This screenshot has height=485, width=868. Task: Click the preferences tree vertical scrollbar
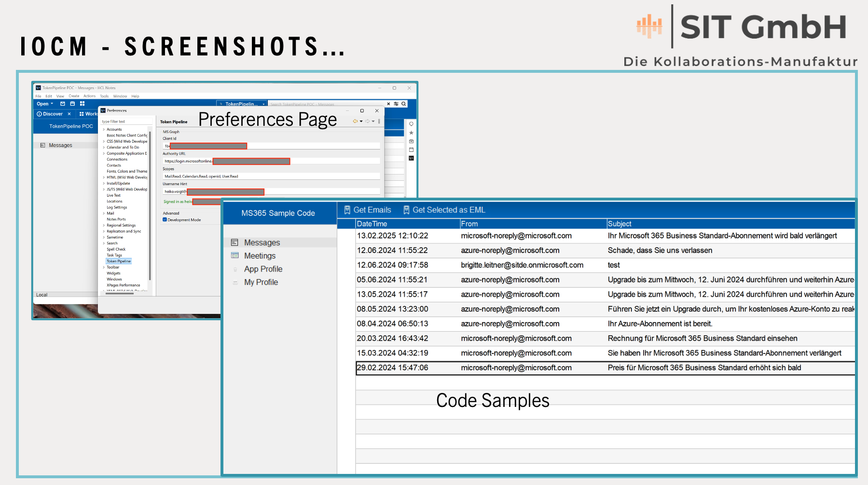pyautogui.click(x=150, y=205)
